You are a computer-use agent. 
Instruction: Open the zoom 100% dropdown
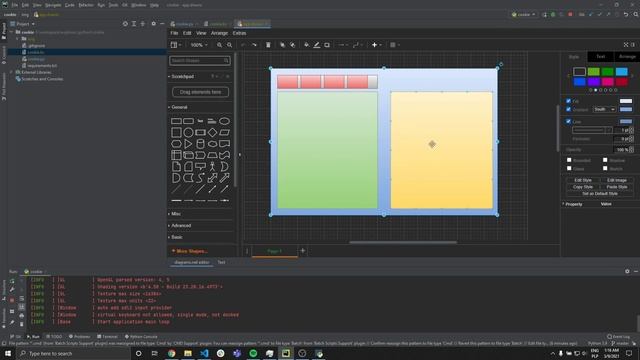(x=199, y=45)
